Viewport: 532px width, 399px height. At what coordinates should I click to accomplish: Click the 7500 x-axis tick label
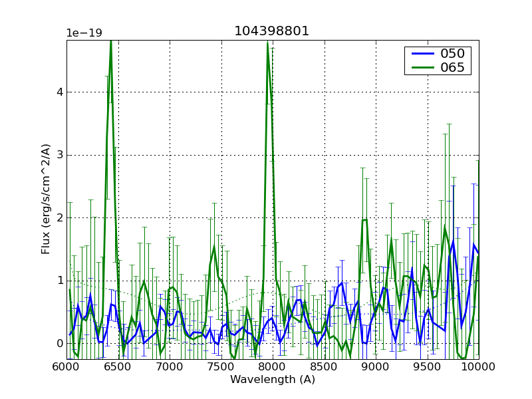(221, 366)
